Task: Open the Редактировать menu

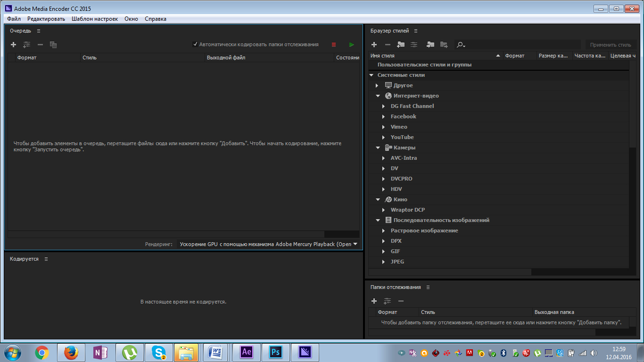Action: 46,19
